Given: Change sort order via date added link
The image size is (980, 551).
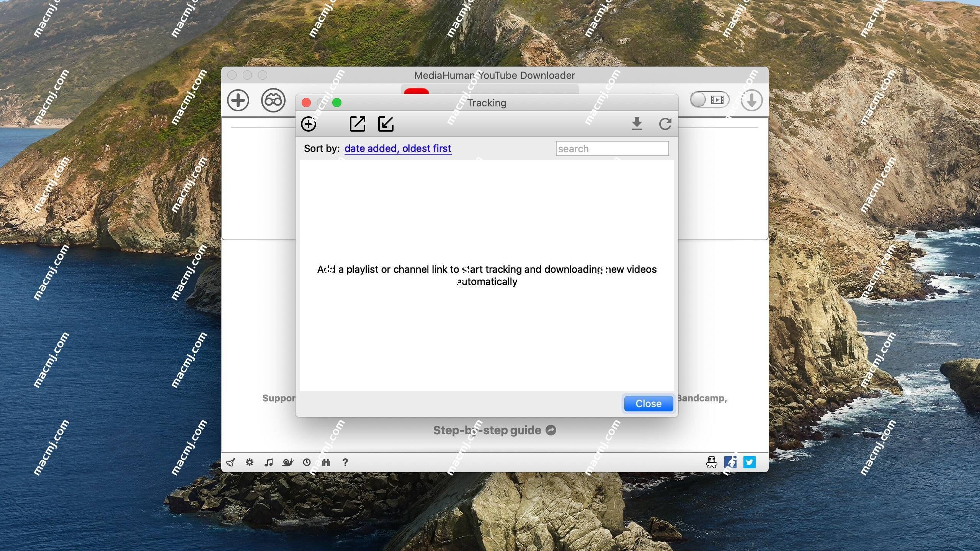Looking at the screenshot, I should click(x=398, y=148).
